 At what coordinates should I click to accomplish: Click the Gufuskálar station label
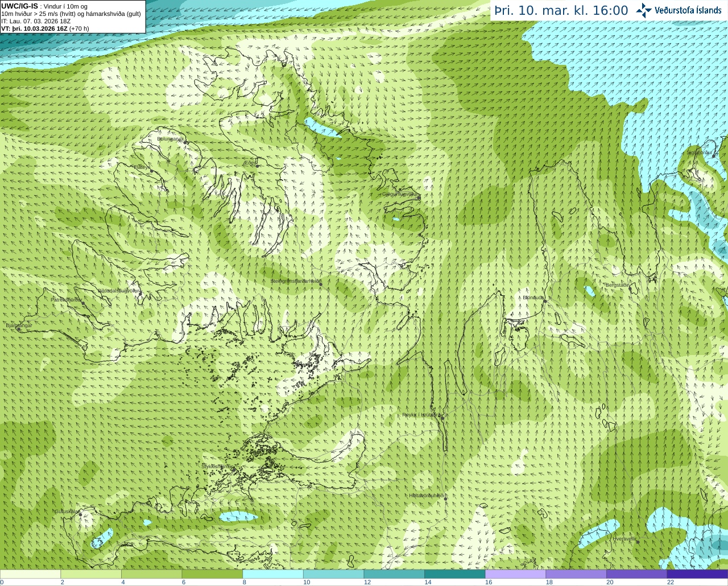(x=67, y=511)
